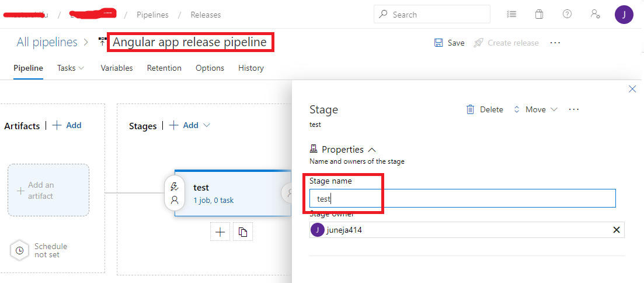This screenshot has height=283, width=644.
Task: Expand the Add stages dropdown
Action: click(x=207, y=125)
